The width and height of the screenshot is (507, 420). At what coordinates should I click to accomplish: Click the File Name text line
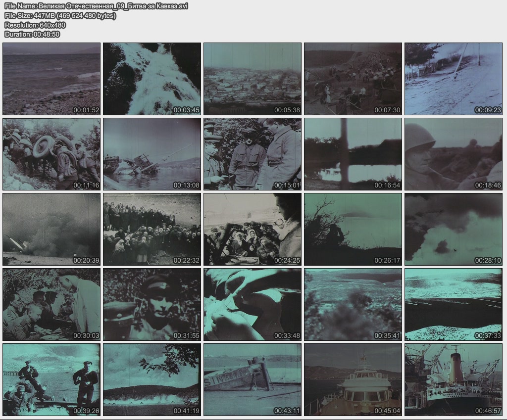tap(96, 6)
